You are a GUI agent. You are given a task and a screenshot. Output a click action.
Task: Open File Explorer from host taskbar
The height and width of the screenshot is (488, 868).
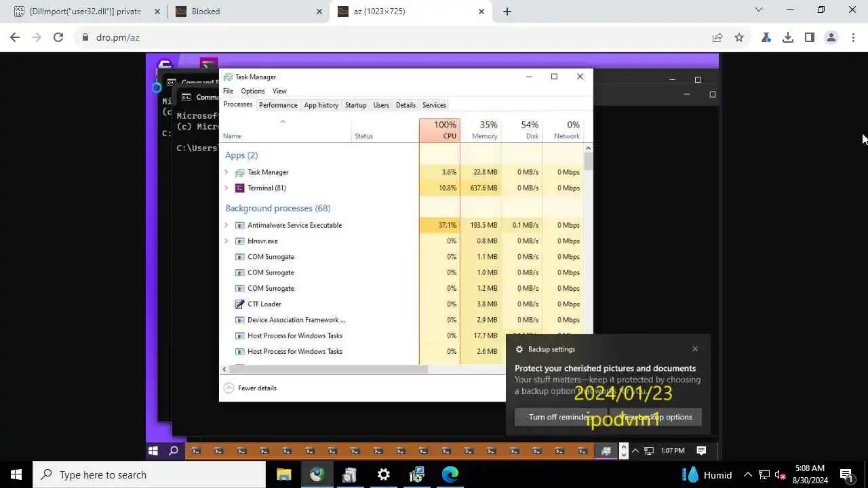click(283, 474)
